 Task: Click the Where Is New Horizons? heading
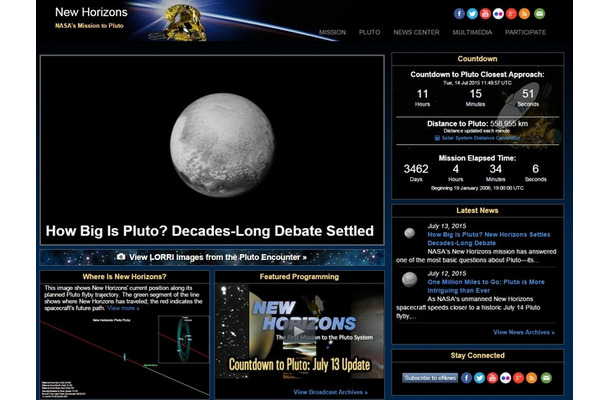coord(124,277)
